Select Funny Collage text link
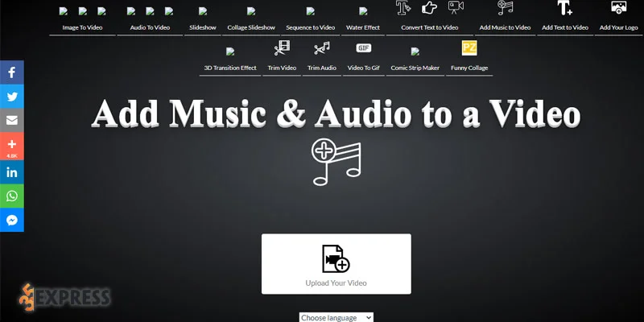644x322 pixels. pos(469,68)
